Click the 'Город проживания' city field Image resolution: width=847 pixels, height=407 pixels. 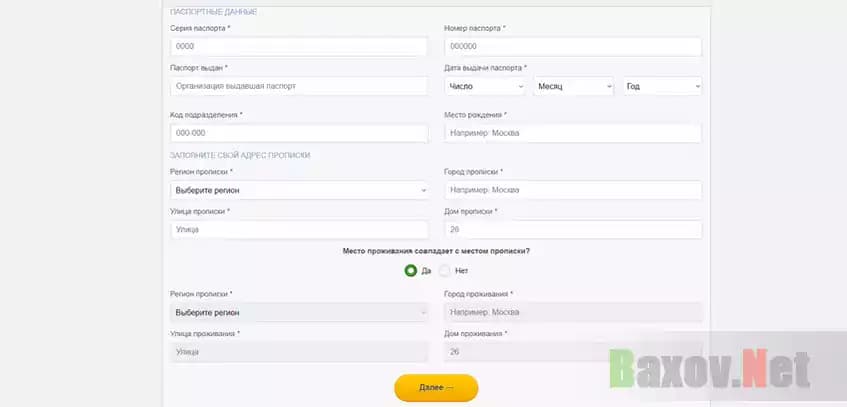click(572, 313)
